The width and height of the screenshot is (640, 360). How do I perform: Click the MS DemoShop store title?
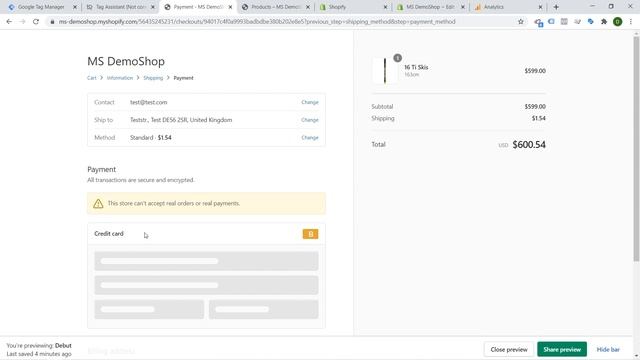pos(126,61)
